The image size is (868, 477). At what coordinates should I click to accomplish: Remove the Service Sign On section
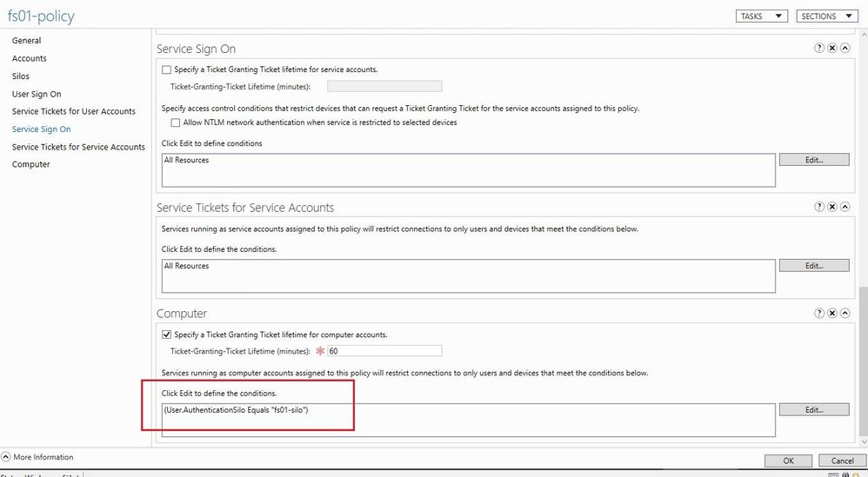[x=832, y=48]
